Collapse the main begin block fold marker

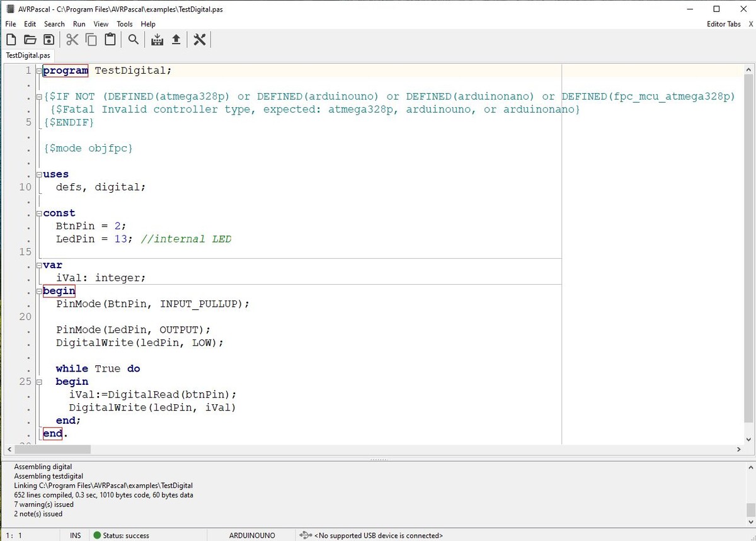point(38,291)
